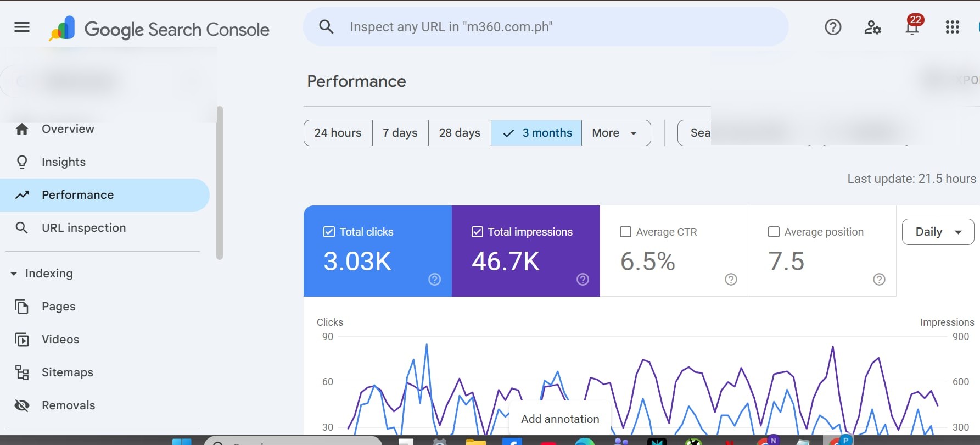
Task: Open Videos report in sidebar
Action: 104,340
